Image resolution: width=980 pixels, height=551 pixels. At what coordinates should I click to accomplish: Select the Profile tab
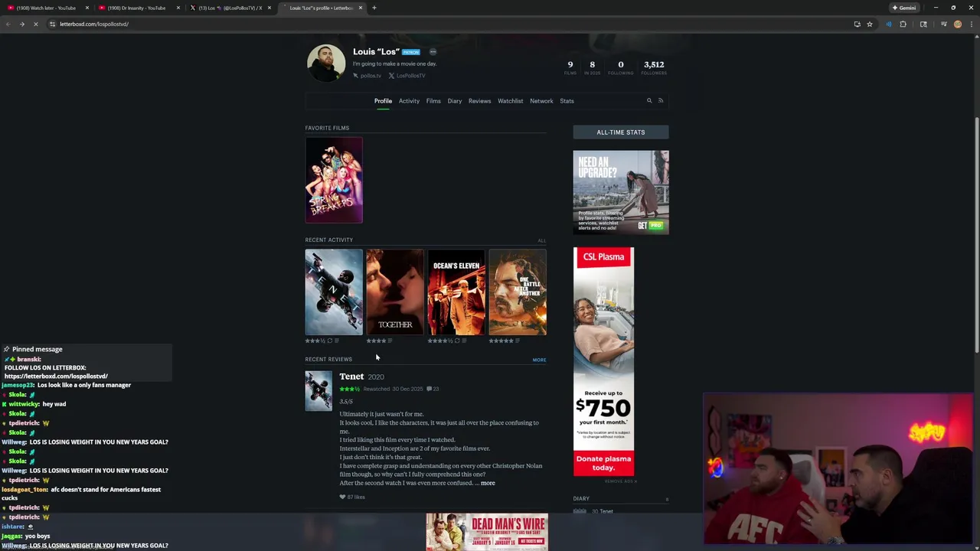pos(383,101)
